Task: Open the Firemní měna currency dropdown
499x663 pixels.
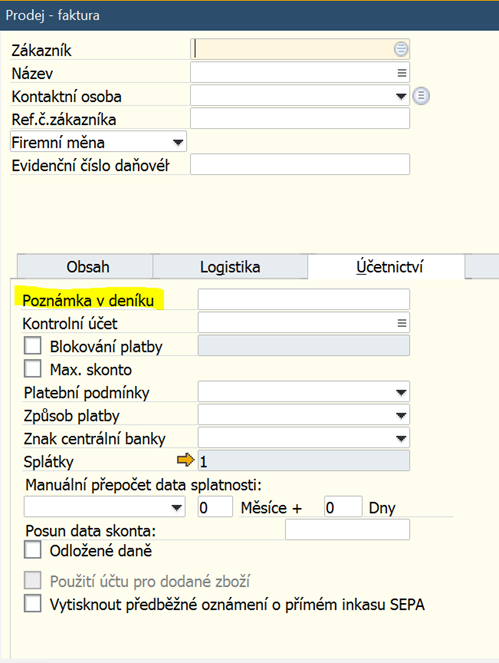Action: pyautogui.click(x=178, y=142)
